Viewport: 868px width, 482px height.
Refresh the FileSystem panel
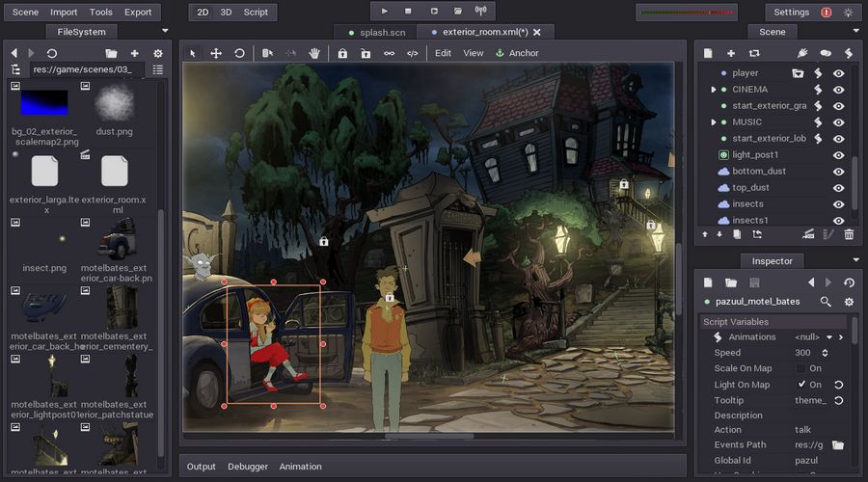click(51, 53)
